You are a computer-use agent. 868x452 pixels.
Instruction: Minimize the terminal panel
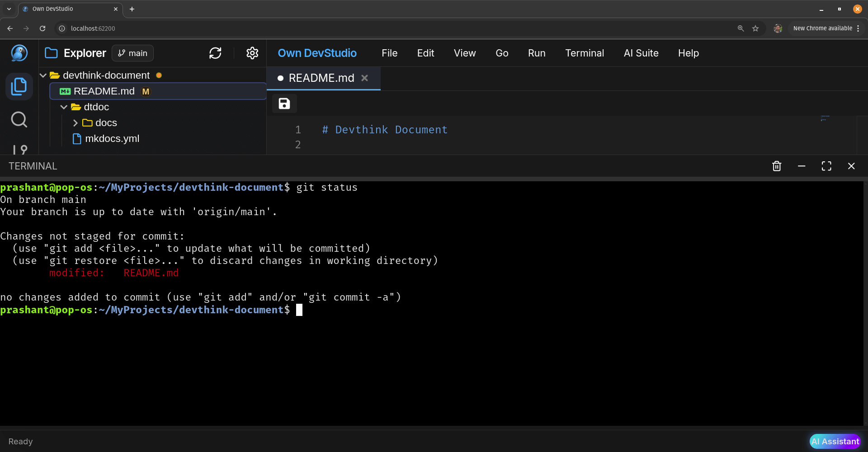802,166
